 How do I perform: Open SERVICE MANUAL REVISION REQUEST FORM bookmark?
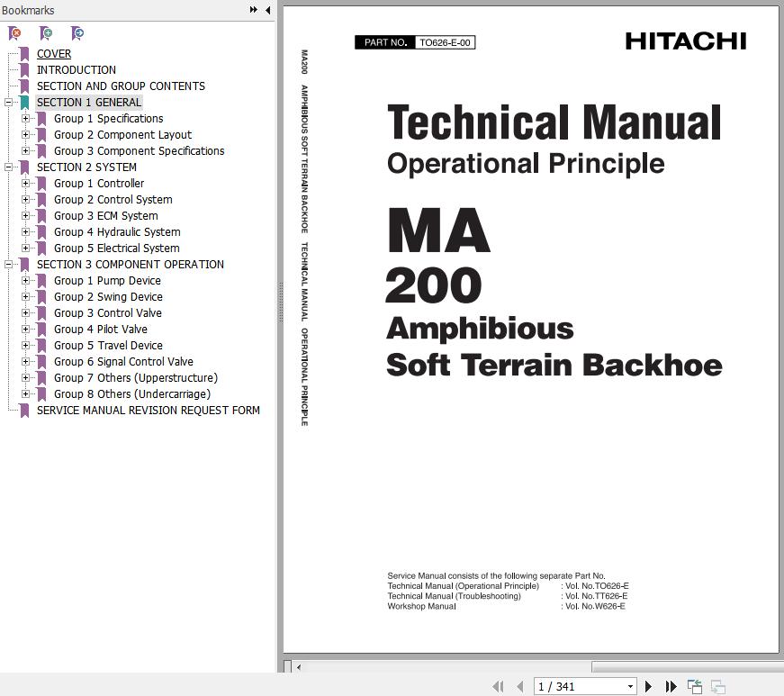pyautogui.click(x=148, y=411)
